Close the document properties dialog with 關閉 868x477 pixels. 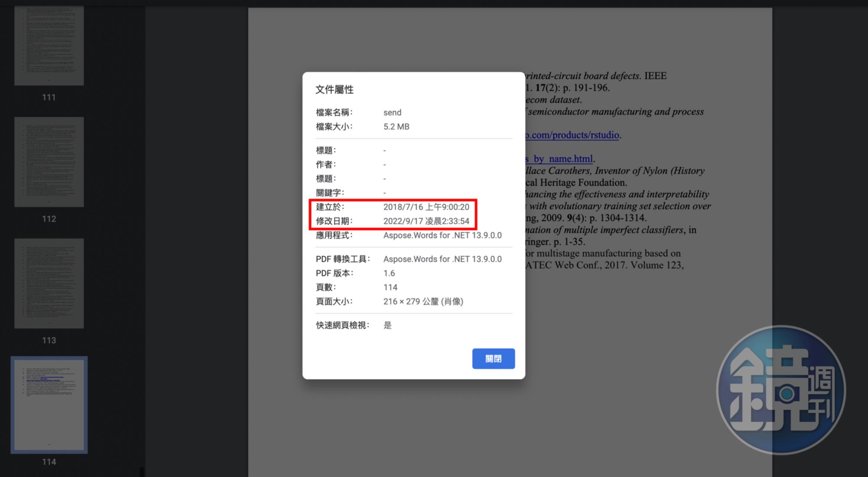pos(493,358)
